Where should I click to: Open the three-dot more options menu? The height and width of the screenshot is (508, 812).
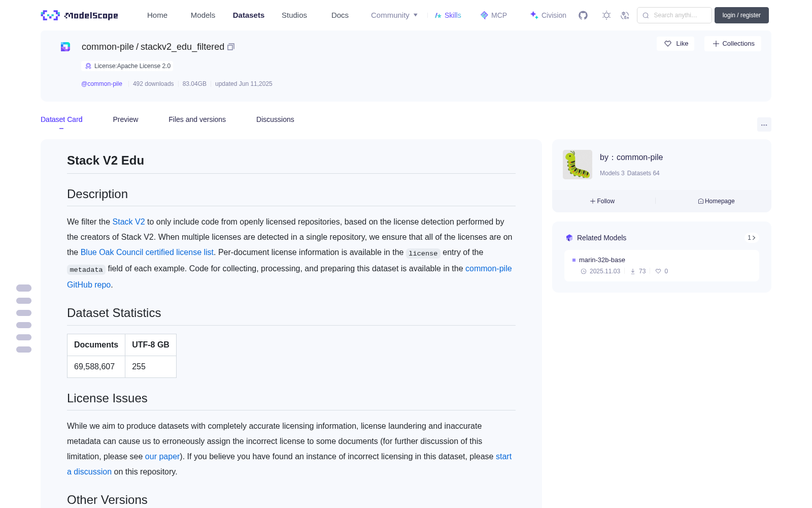[764, 124]
